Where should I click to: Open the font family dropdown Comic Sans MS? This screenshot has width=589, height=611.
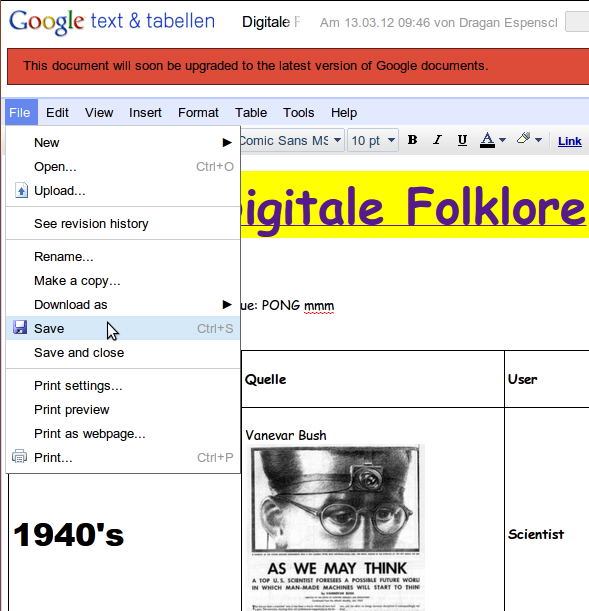[x=291, y=140]
